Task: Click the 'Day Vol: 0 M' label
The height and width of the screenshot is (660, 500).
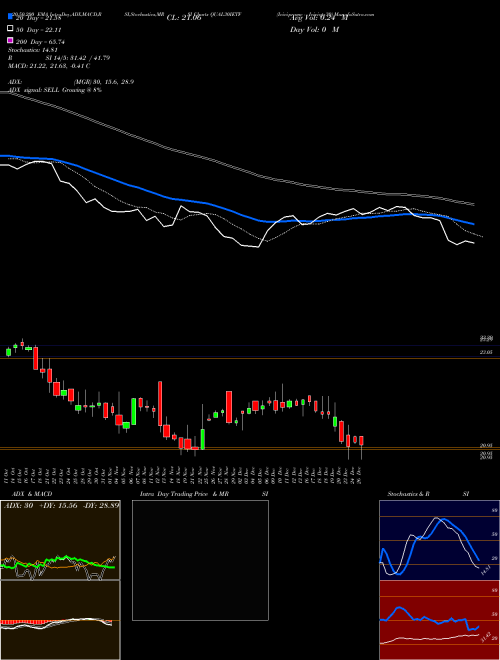Action: click(314, 29)
